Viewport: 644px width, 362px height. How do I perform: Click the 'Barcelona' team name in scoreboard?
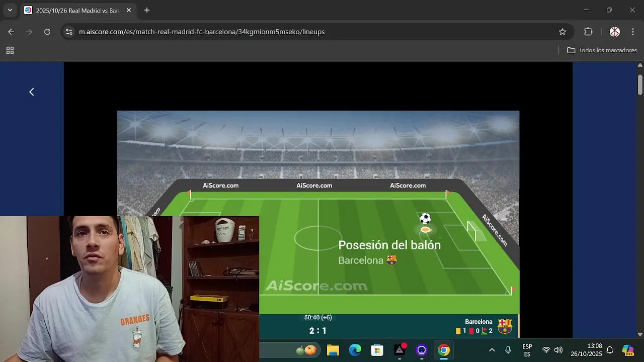tap(478, 322)
